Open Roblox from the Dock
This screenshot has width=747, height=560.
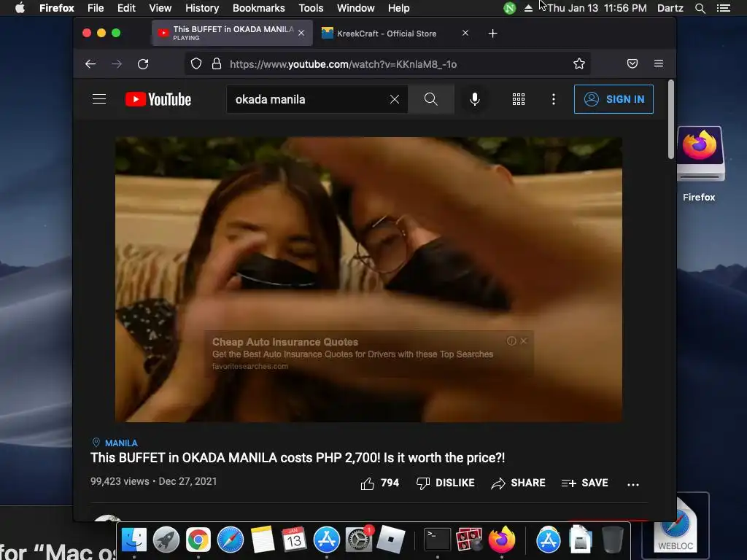pyautogui.click(x=391, y=540)
